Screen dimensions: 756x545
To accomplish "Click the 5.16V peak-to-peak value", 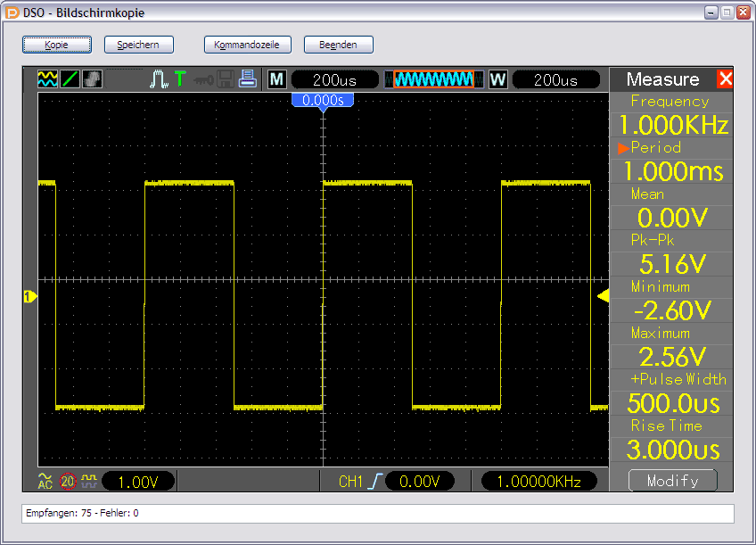I will pyautogui.click(x=672, y=264).
